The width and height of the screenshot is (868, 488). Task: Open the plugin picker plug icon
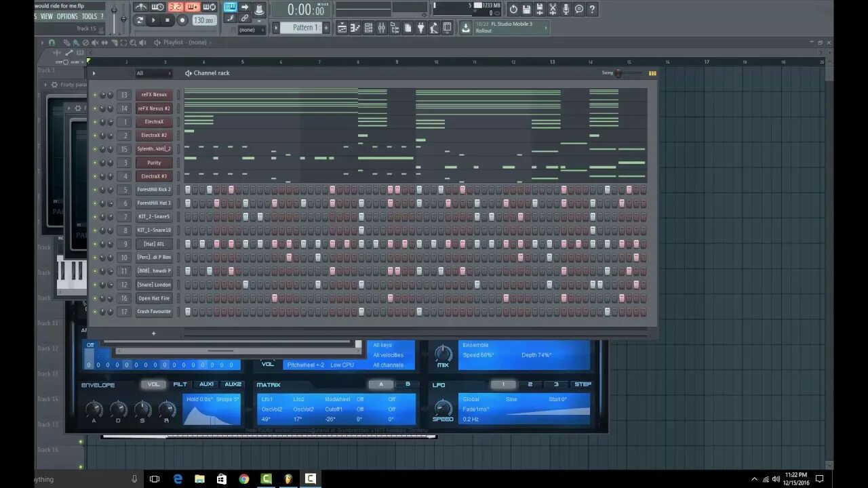pos(420,28)
